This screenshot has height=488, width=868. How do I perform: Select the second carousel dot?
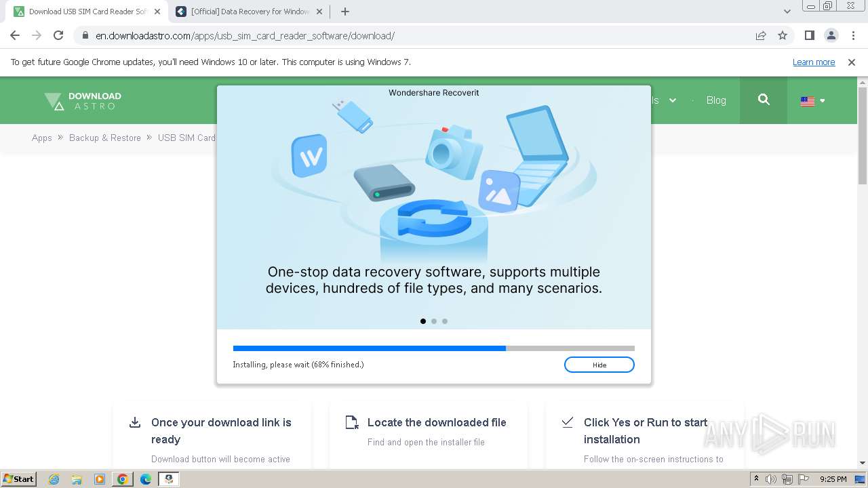click(434, 321)
